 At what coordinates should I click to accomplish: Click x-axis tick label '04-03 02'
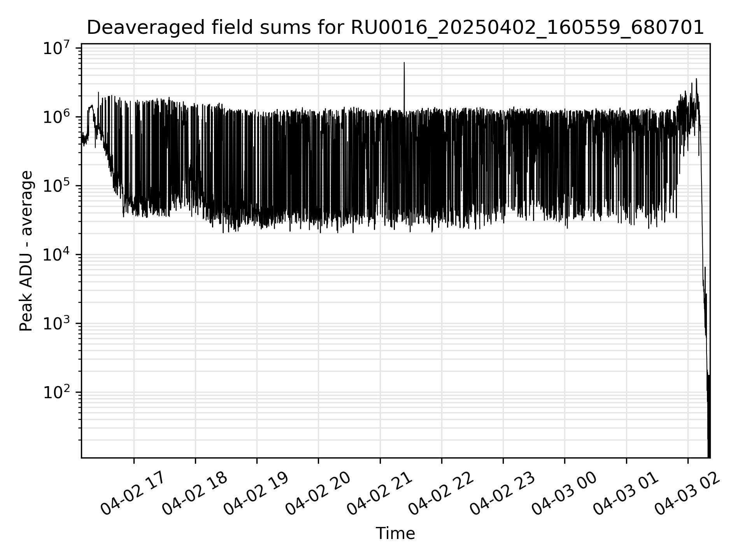tap(687, 494)
